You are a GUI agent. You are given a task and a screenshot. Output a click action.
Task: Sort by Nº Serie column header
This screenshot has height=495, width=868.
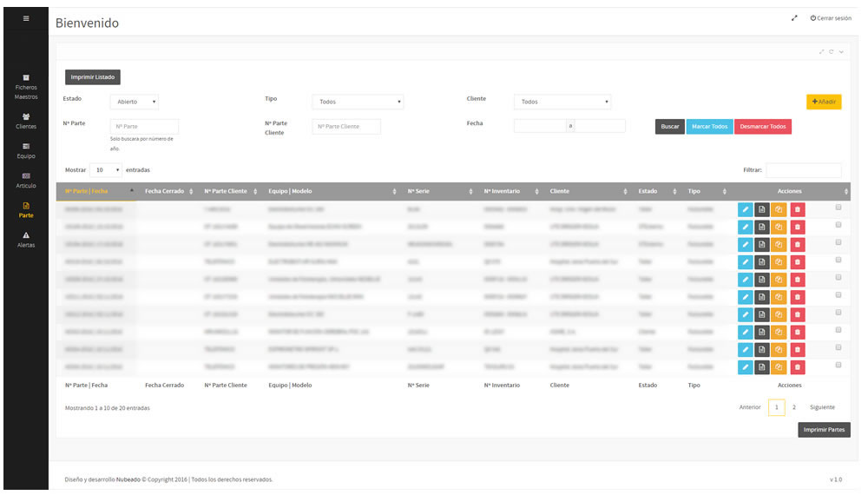439,191
